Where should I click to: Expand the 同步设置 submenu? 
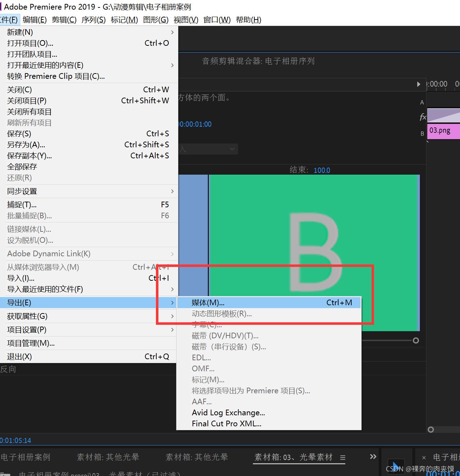[x=88, y=191]
